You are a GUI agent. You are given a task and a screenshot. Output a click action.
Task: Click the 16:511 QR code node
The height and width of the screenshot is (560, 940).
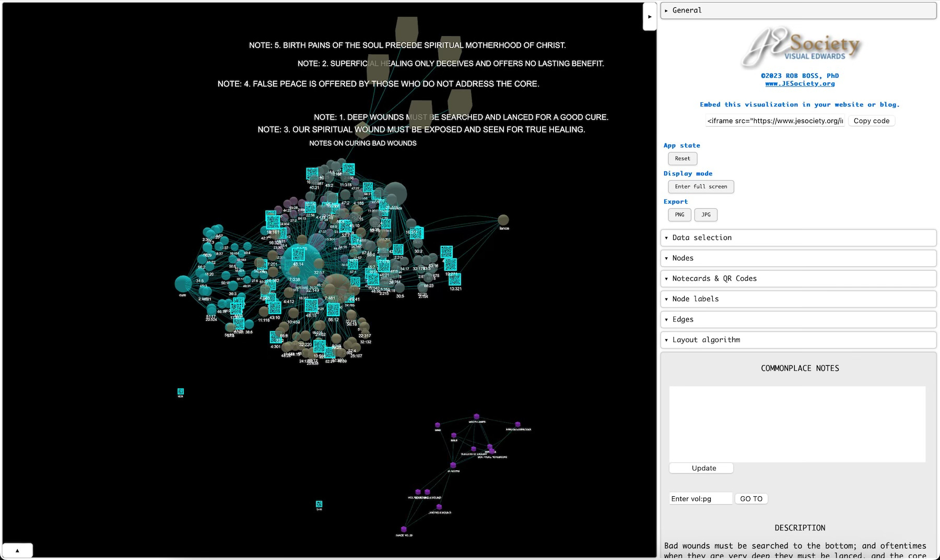(x=417, y=232)
